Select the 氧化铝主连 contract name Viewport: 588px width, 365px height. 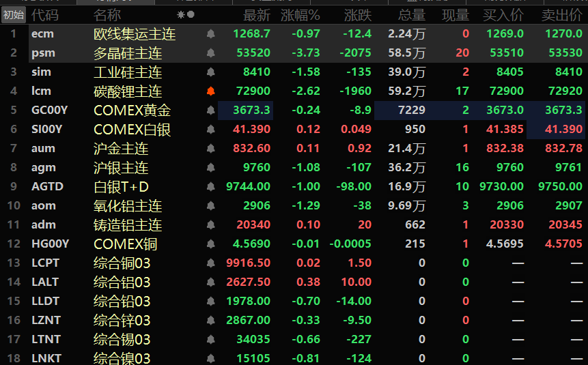pyautogui.click(x=128, y=206)
